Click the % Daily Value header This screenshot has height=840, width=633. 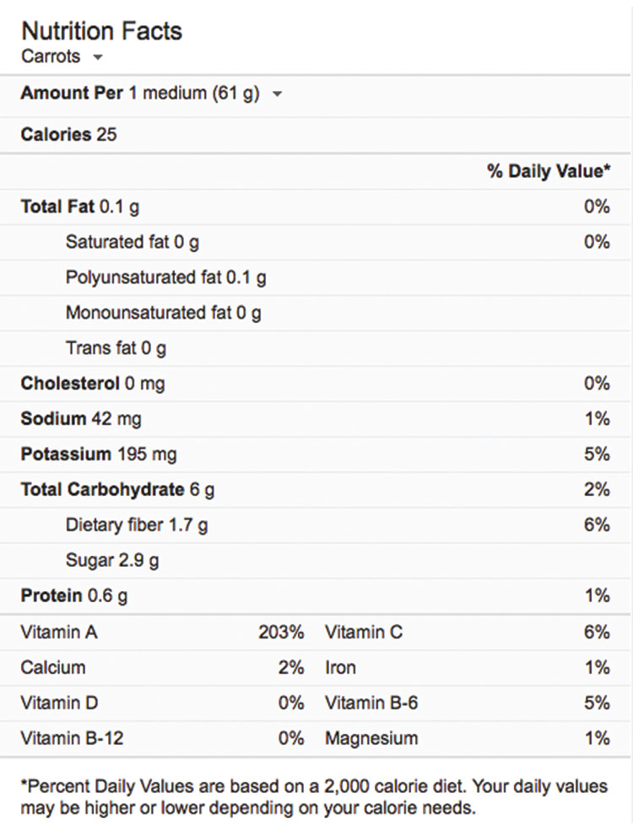[x=548, y=171]
